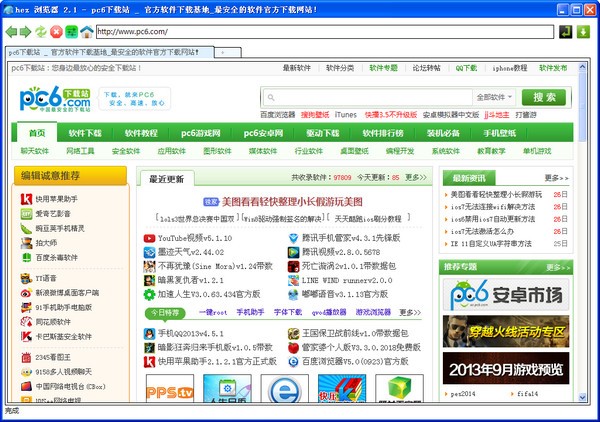
Task: Click the 管家婆个人版 apple icon
Action: point(293,348)
